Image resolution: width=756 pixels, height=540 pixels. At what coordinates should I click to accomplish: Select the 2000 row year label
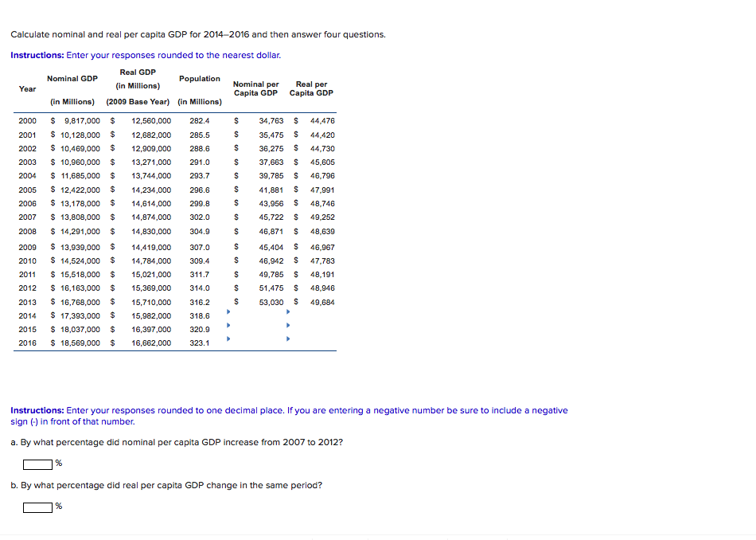coord(26,120)
